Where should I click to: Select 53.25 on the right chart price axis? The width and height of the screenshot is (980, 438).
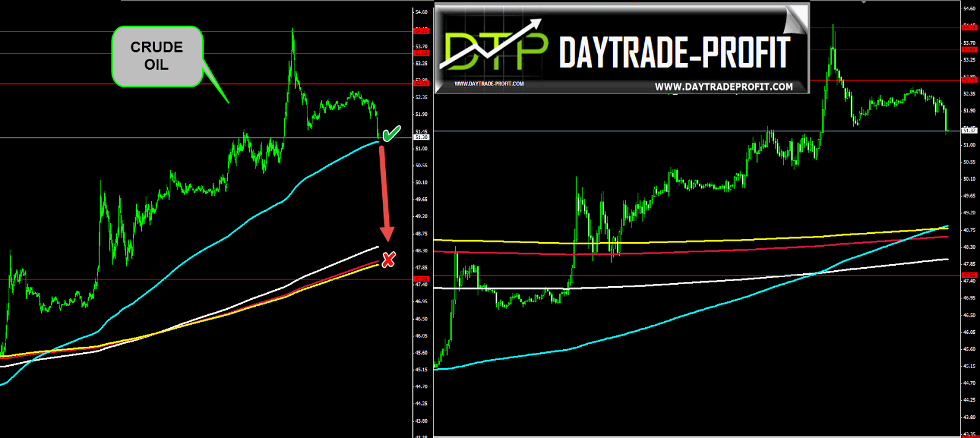pyautogui.click(x=970, y=60)
